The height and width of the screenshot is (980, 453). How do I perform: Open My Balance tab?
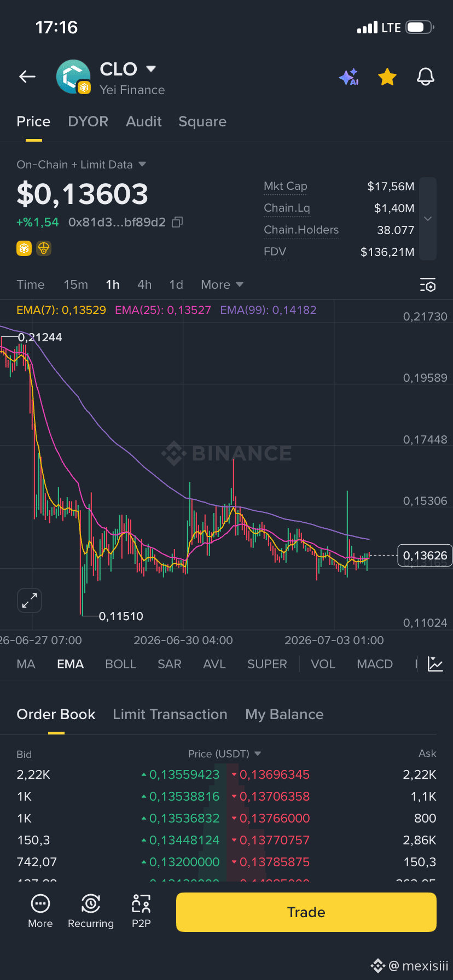pos(284,714)
